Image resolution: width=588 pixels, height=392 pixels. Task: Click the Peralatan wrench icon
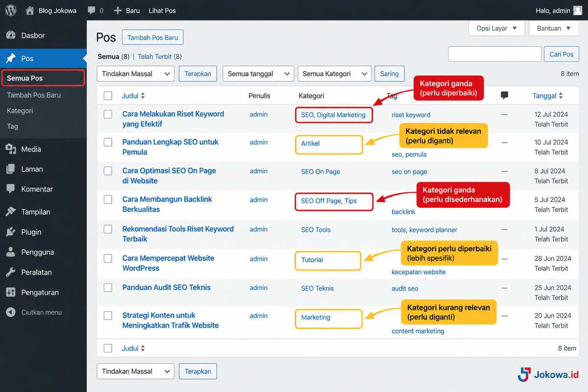pyautogui.click(x=11, y=272)
